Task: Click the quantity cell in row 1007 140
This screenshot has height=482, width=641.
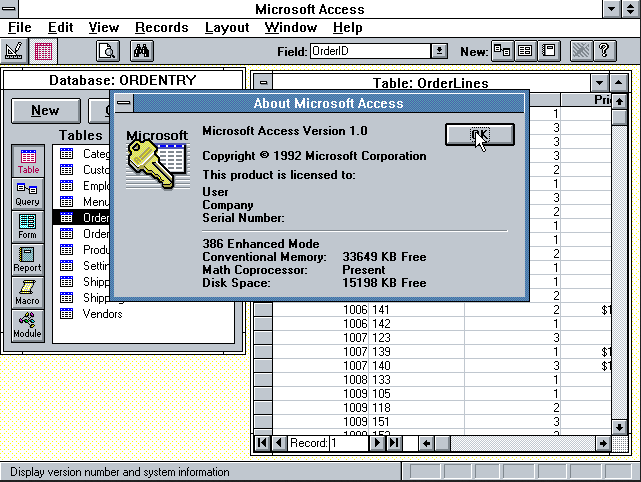Action: coord(513,365)
